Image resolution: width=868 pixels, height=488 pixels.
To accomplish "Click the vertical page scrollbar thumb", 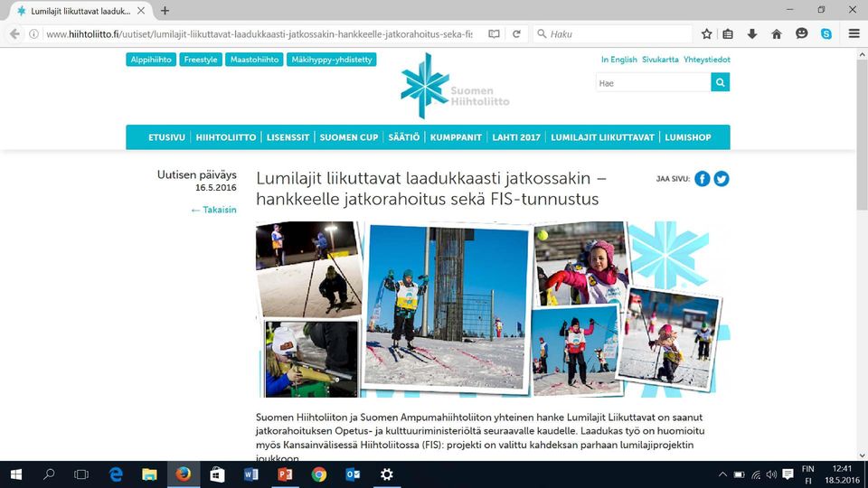I will click(862, 135).
